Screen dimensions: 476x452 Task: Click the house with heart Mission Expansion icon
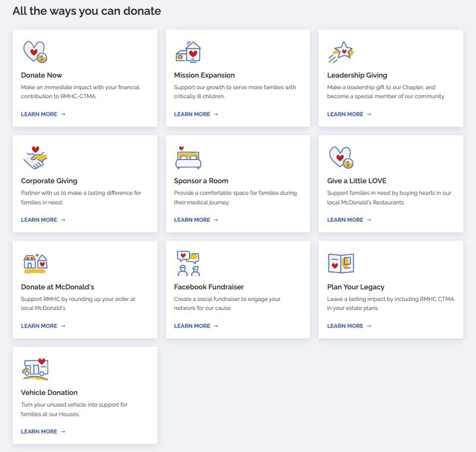187,53
